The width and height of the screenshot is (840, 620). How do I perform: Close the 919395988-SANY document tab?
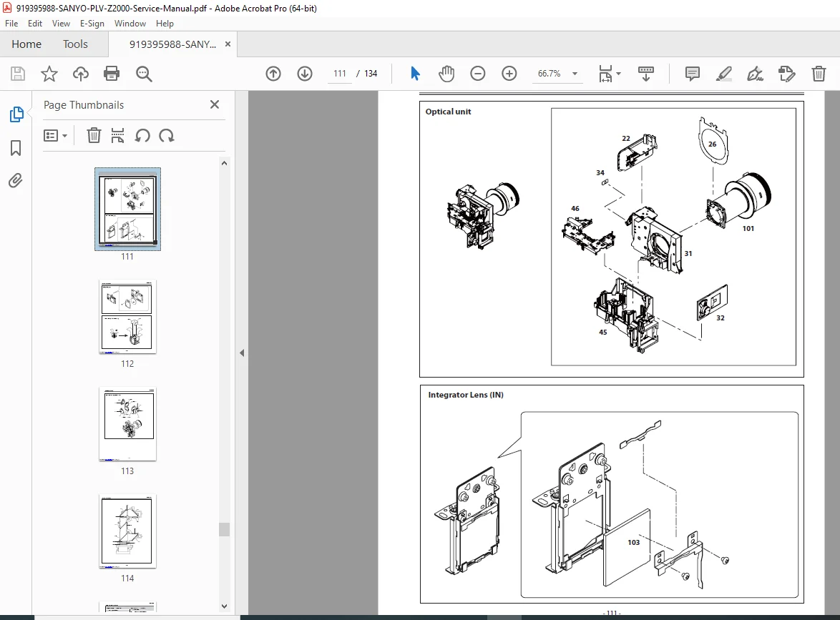pyautogui.click(x=228, y=44)
